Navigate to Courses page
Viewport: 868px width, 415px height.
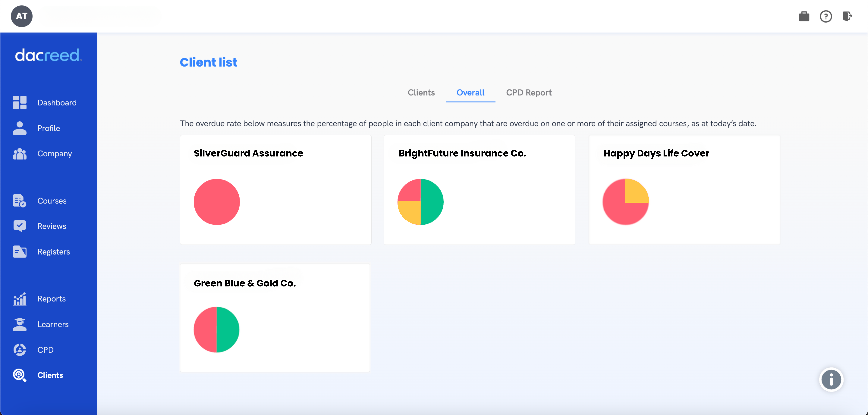pos(52,201)
